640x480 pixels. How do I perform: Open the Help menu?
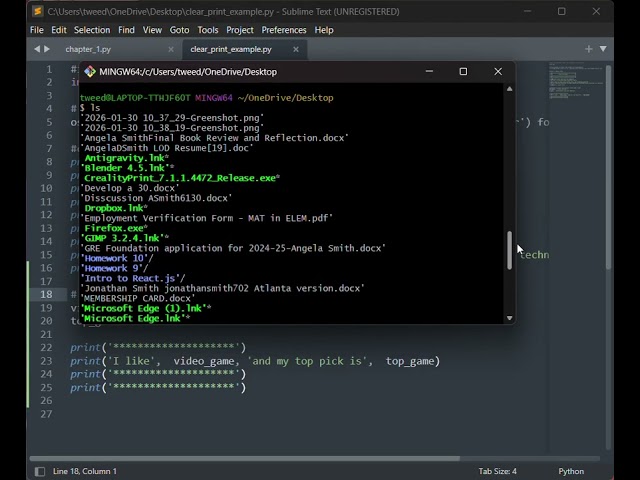[x=324, y=30]
